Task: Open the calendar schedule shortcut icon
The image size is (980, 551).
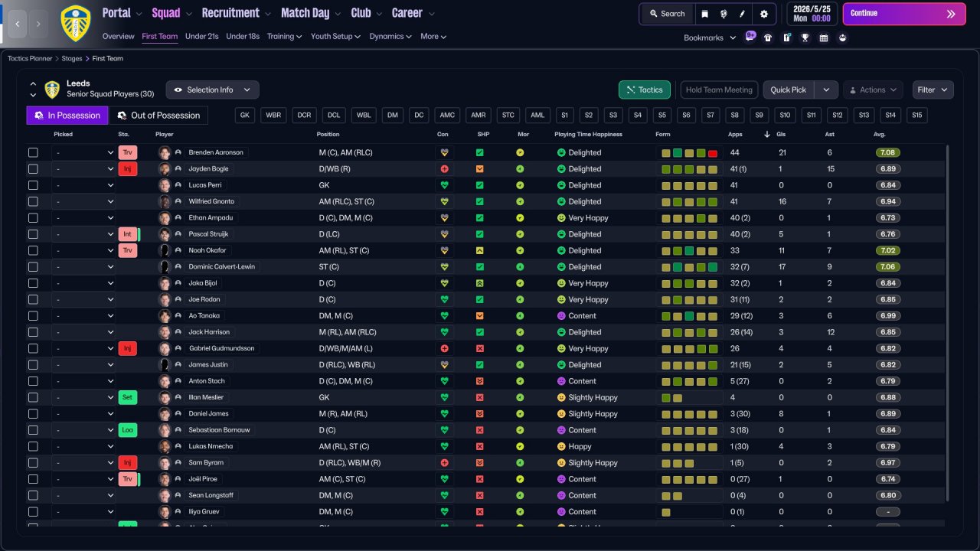Action: click(823, 37)
